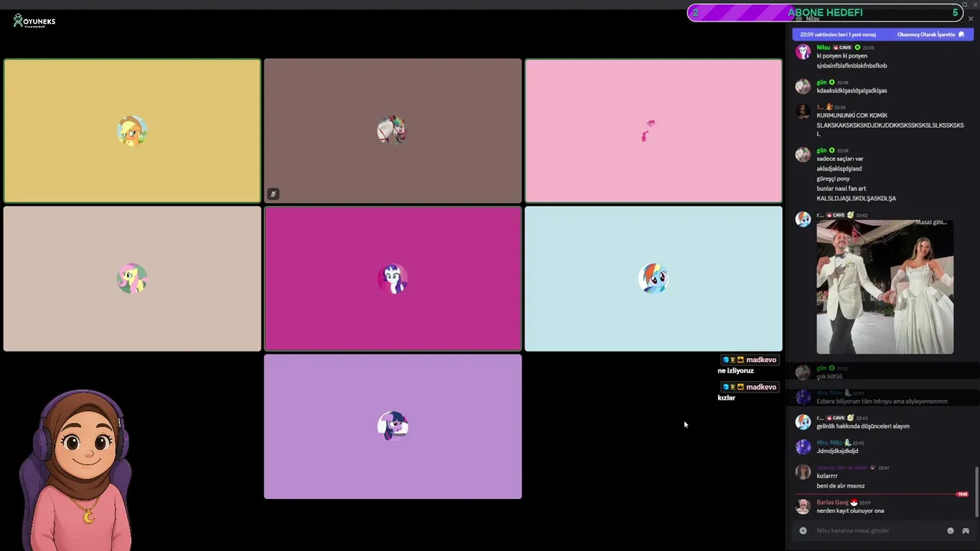
Task: Click the message 'nerden kayıt olunuyor ona'
Action: point(850,511)
